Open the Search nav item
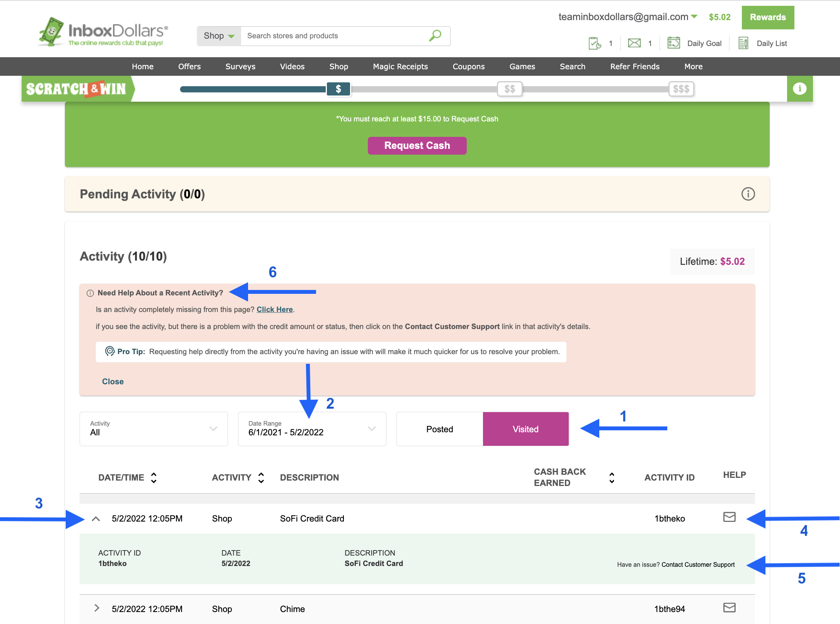Image resolution: width=840 pixels, height=624 pixels. pyautogui.click(x=573, y=66)
